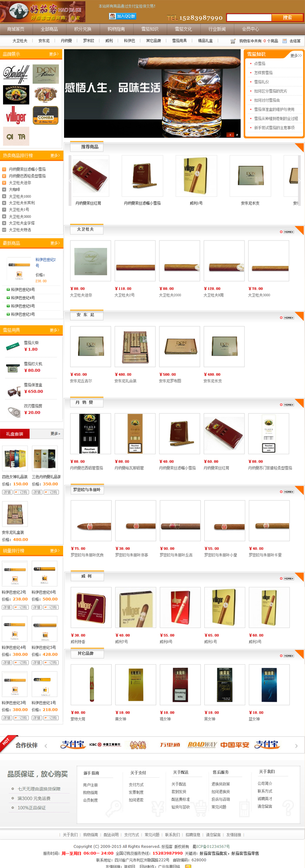This screenshot has height=868, width=305.
Task: Open the Cohiba brand logo
Action: click(x=46, y=115)
